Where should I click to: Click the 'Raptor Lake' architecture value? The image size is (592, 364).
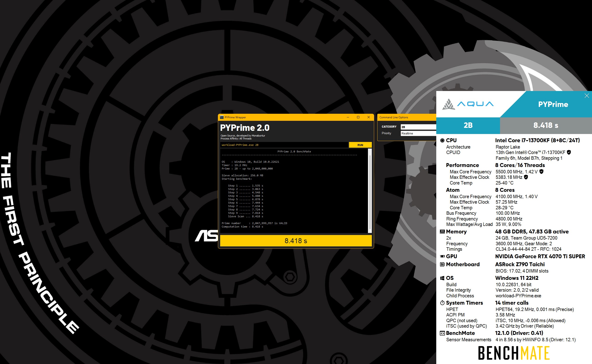pyautogui.click(x=508, y=147)
